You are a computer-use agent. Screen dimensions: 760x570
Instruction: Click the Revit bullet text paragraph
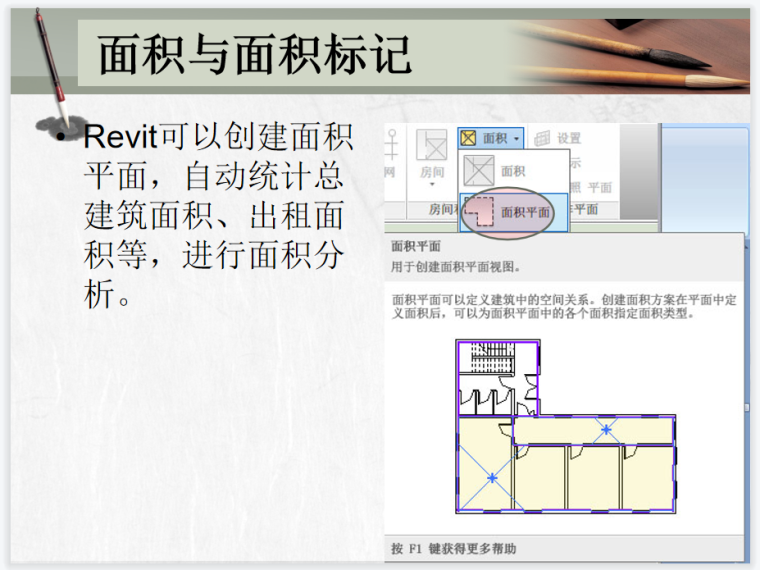point(213,215)
